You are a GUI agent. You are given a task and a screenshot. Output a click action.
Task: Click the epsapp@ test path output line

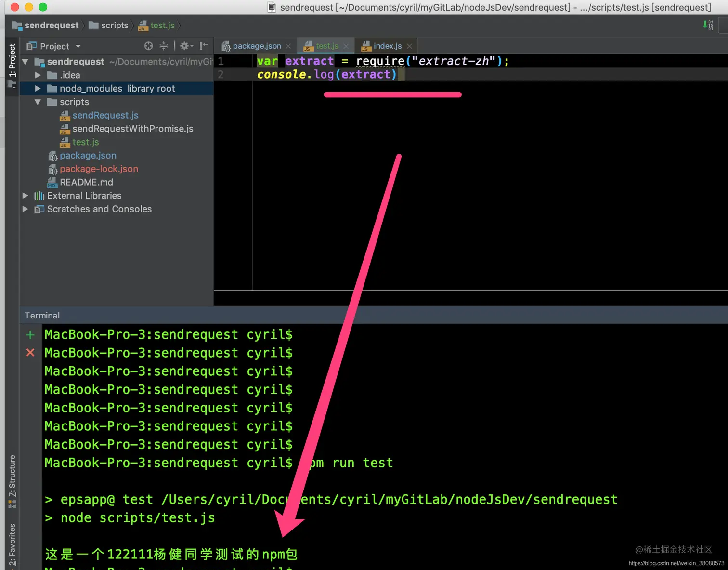point(331,500)
